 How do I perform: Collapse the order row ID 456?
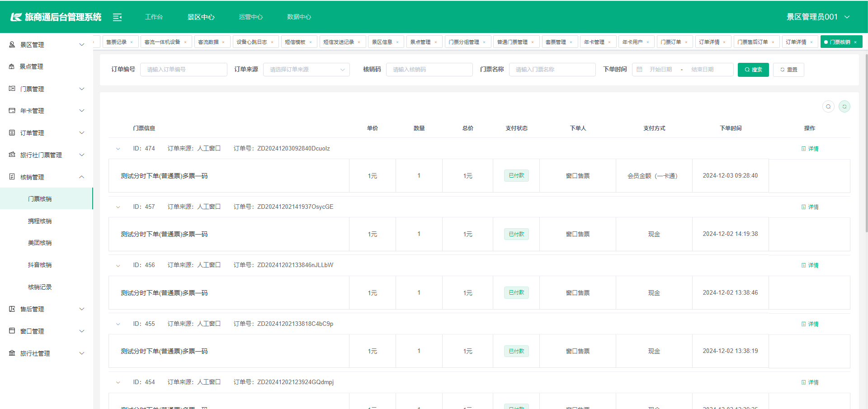(x=118, y=265)
